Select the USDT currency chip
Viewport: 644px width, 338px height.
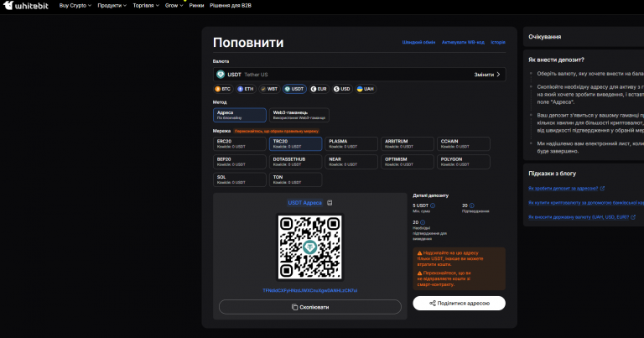pyautogui.click(x=294, y=89)
